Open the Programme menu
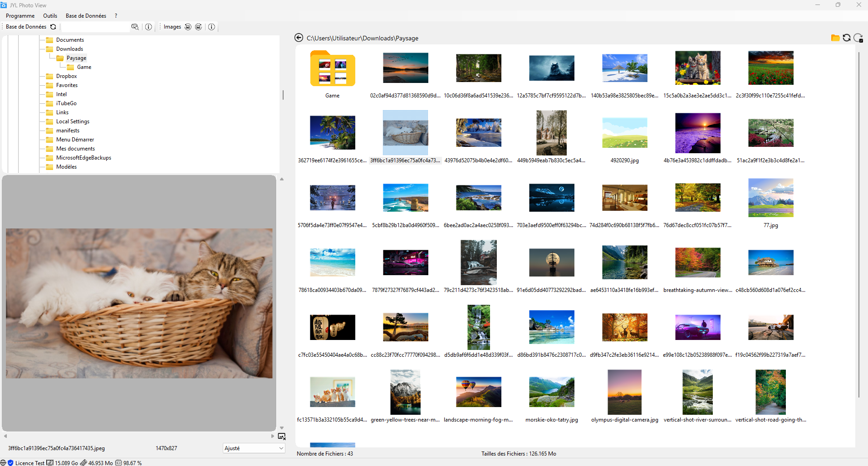 20,16
